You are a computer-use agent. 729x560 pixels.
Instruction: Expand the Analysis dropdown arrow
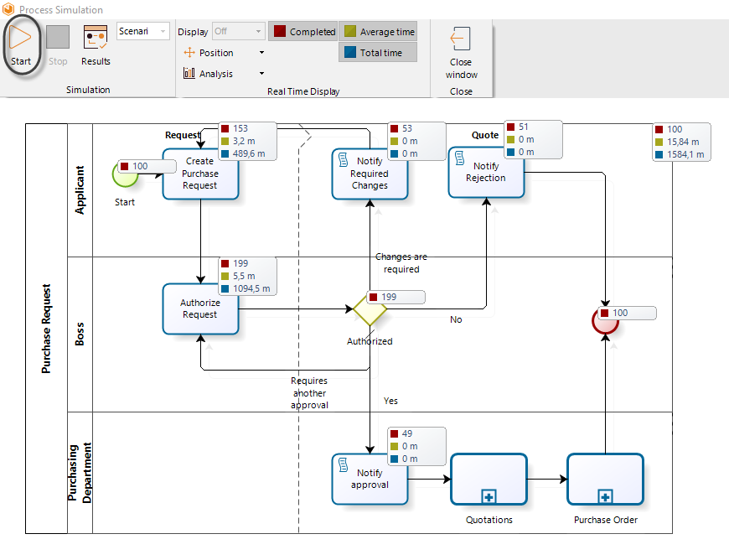261,74
